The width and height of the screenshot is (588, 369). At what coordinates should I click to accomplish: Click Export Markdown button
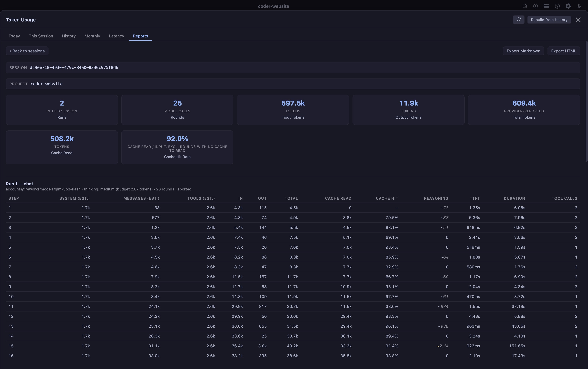(x=523, y=51)
